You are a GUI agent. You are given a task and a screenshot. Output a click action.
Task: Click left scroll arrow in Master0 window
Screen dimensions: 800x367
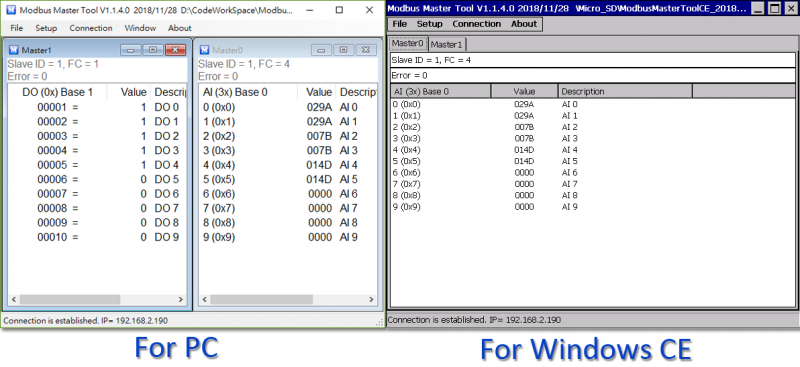(205, 300)
